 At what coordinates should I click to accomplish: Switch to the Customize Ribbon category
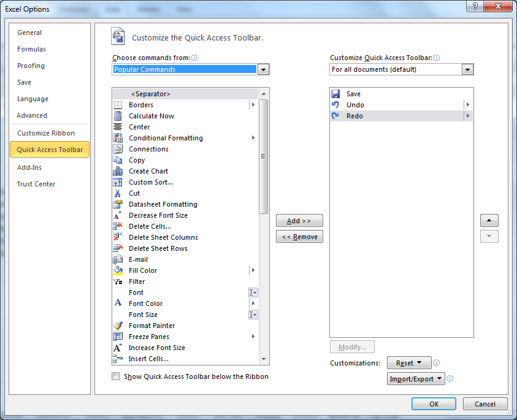[x=46, y=133]
